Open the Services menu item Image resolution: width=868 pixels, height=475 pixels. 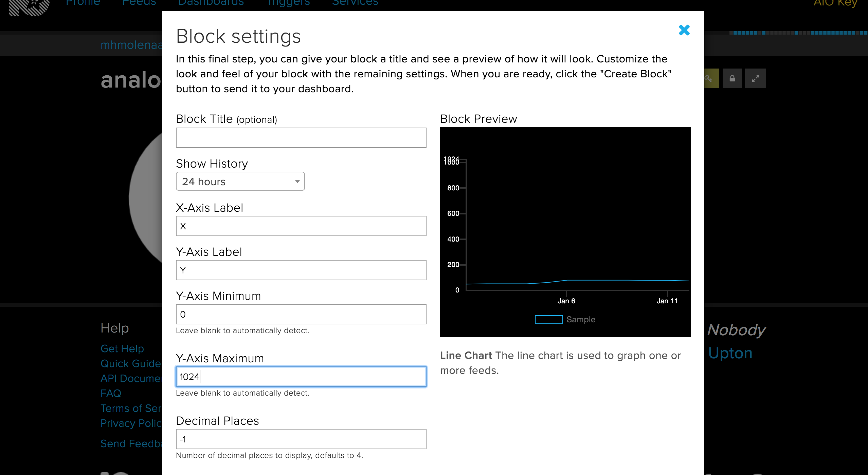(355, 3)
